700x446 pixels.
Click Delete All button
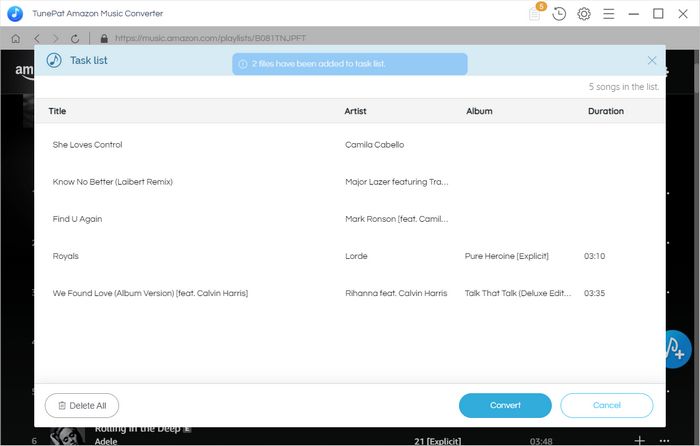tap(82, 405)
